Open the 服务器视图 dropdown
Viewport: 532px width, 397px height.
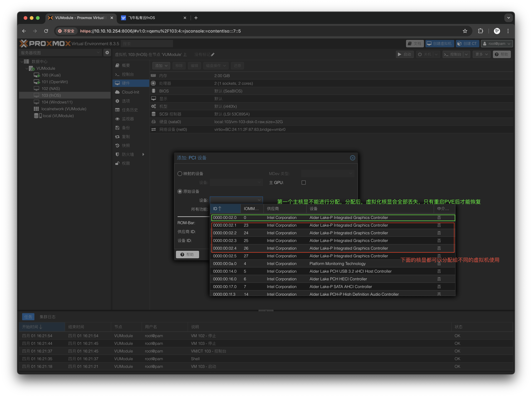pos(60,53)
